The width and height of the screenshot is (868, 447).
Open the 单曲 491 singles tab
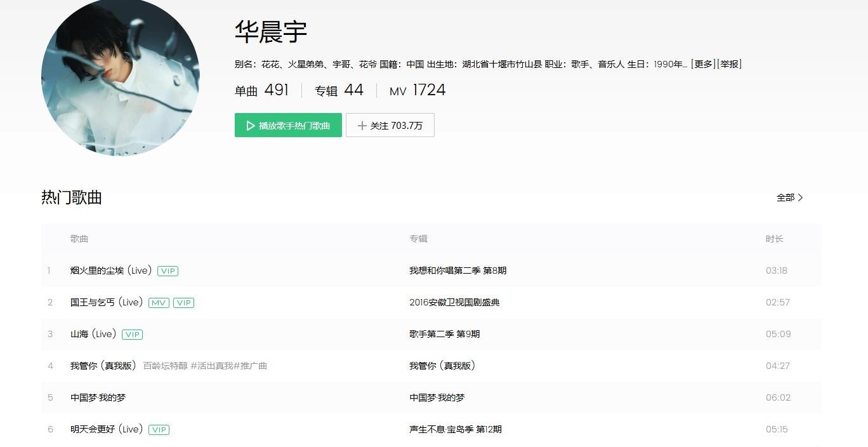261,91
